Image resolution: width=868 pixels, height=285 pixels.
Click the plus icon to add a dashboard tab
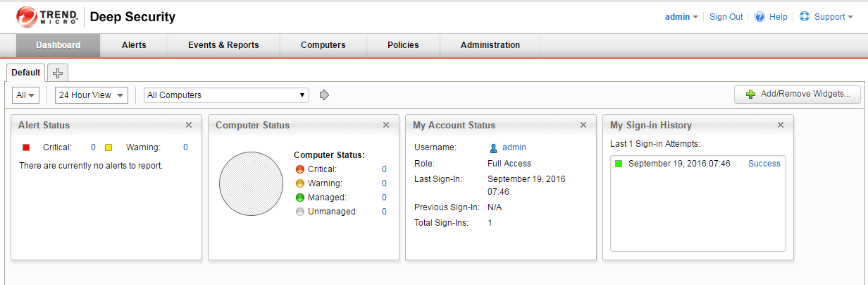click(58, 73)
